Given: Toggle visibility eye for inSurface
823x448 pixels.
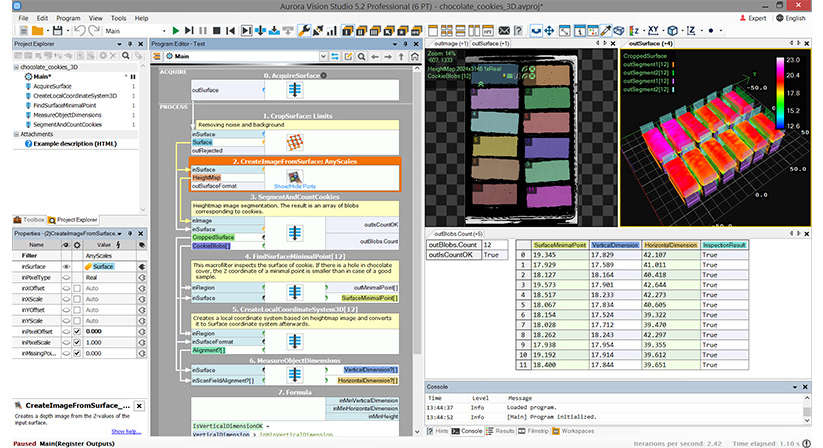Looking at the screenshot, I should pos(66,266).
